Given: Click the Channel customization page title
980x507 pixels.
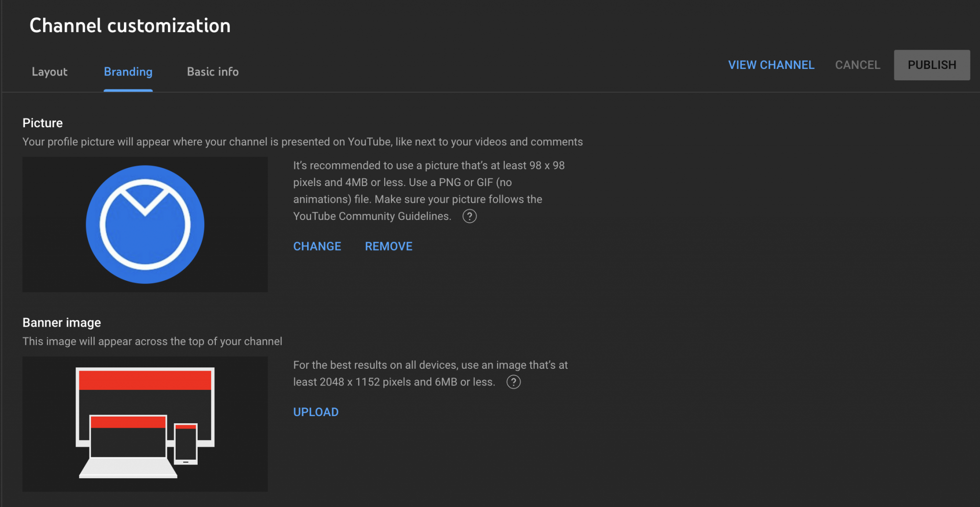Looking at the screenshot, I should click(x=130, y=26).
